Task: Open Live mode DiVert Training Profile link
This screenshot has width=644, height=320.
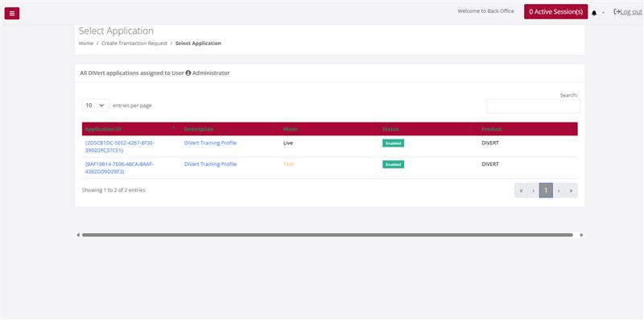Action: pyautogui.click(x=210, y=143)
